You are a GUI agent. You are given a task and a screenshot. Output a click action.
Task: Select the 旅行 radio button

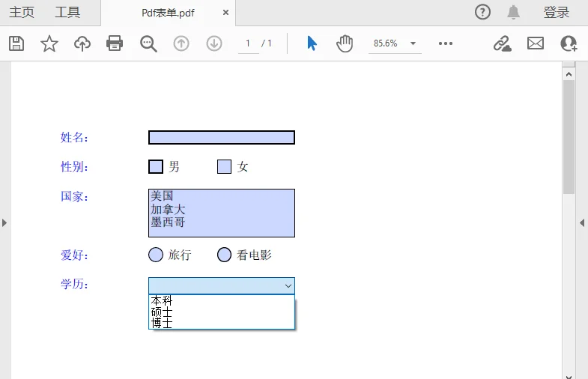click(156, 255)
